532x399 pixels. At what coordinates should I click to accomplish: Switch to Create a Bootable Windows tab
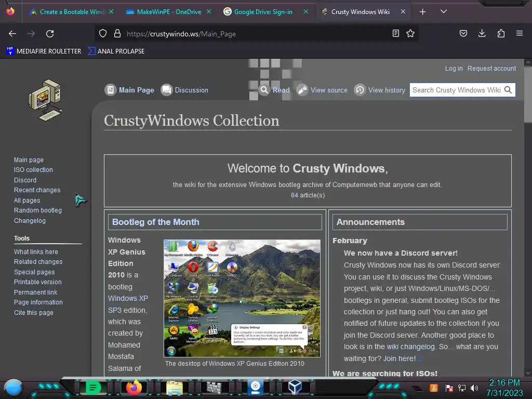(71, 12)
